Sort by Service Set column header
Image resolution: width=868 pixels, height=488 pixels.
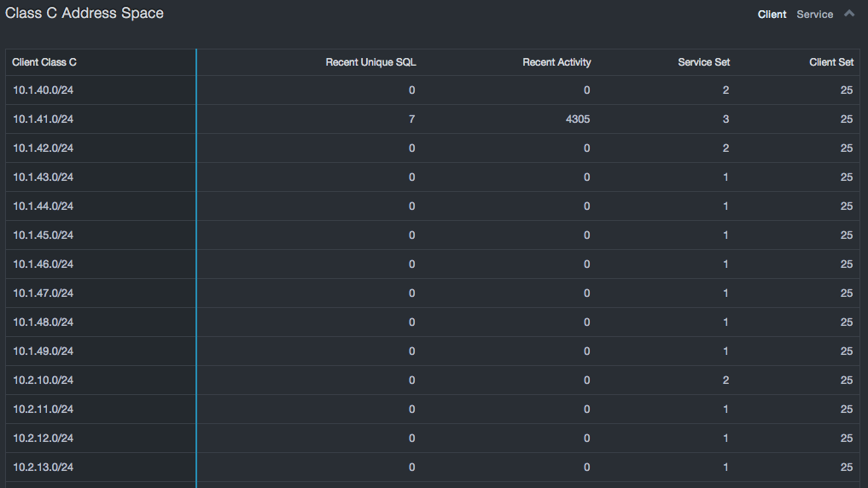(x=703, y=62)
